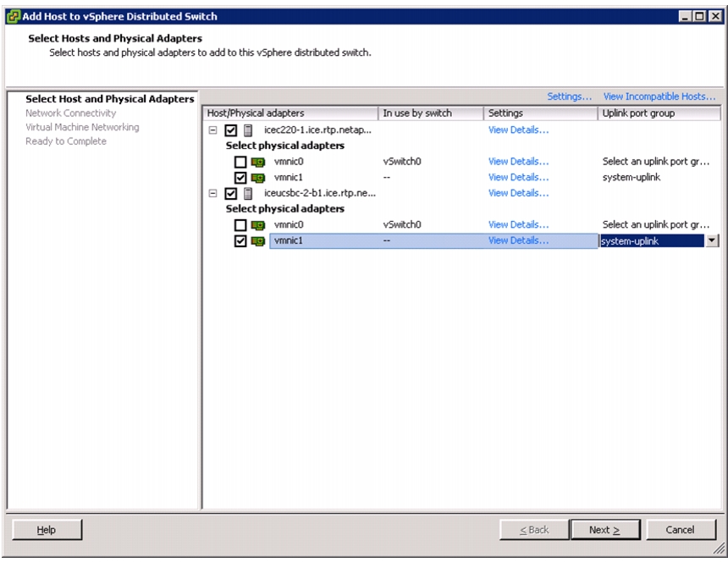
Task: Click the host server icon for iceucsbc-2-b1
Action: (248, 194)
